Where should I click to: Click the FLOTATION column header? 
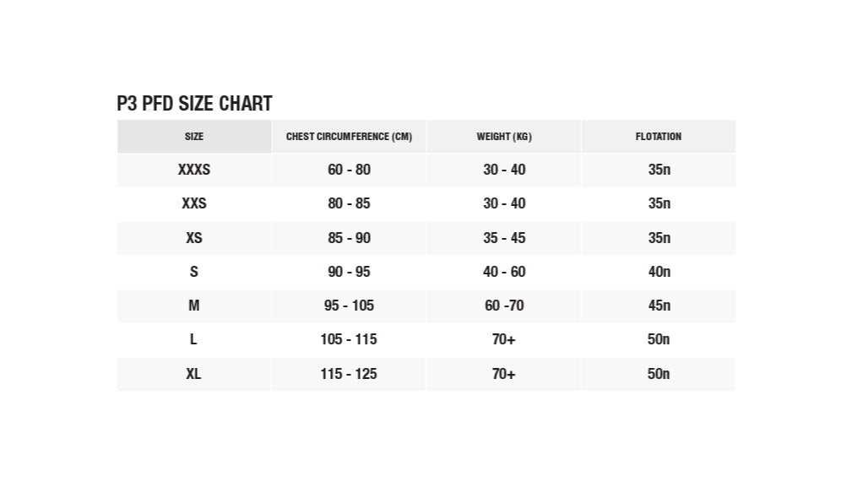(659, 136)
